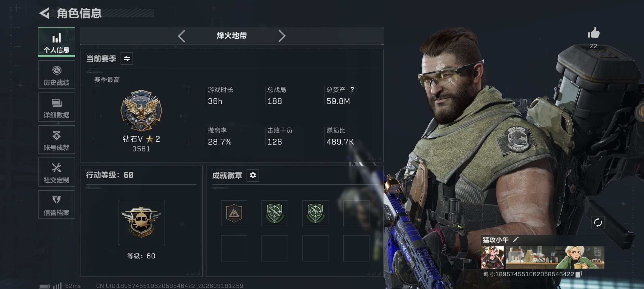
Task: Give a thumbs-up like to this profile
Action: tap(594, 33)
